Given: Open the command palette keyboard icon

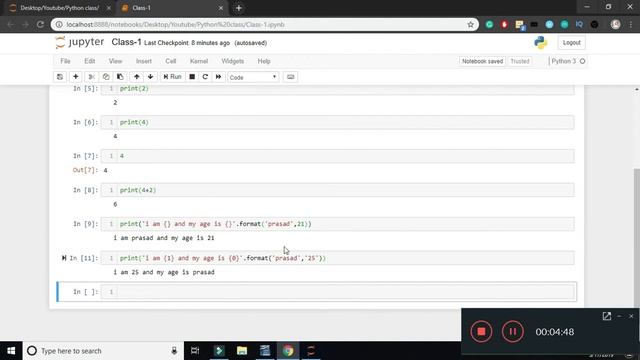Looking at the screenshot, I should 290,77.
